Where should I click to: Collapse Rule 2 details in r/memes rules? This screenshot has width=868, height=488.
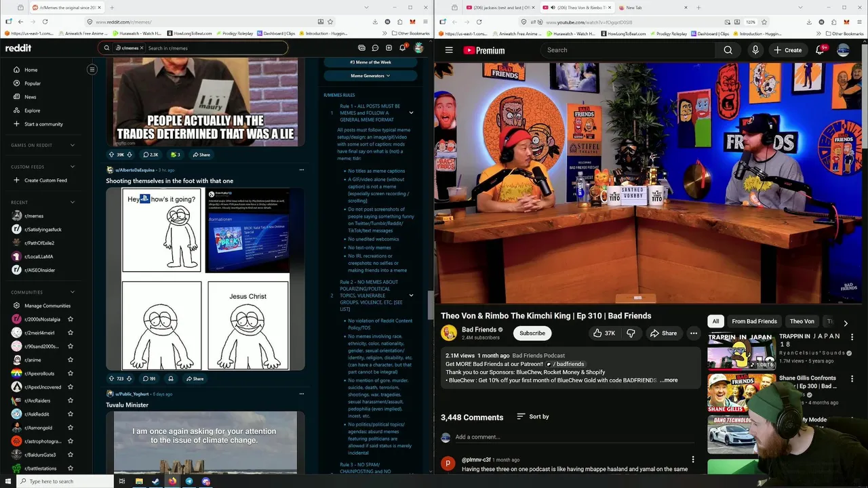[411, 296]
